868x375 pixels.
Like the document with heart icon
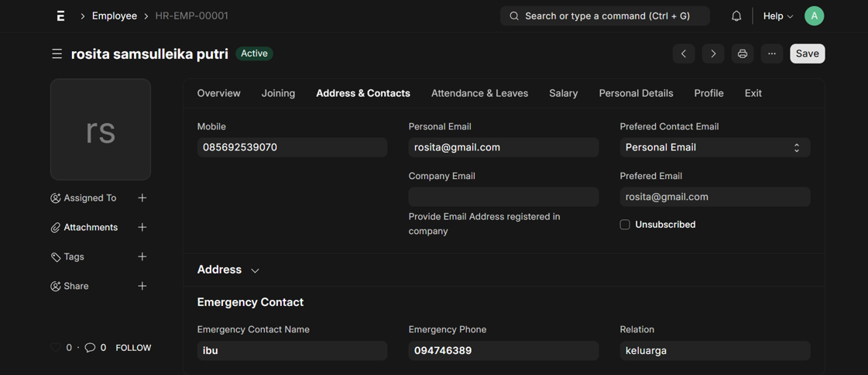(x=55, y=348)
